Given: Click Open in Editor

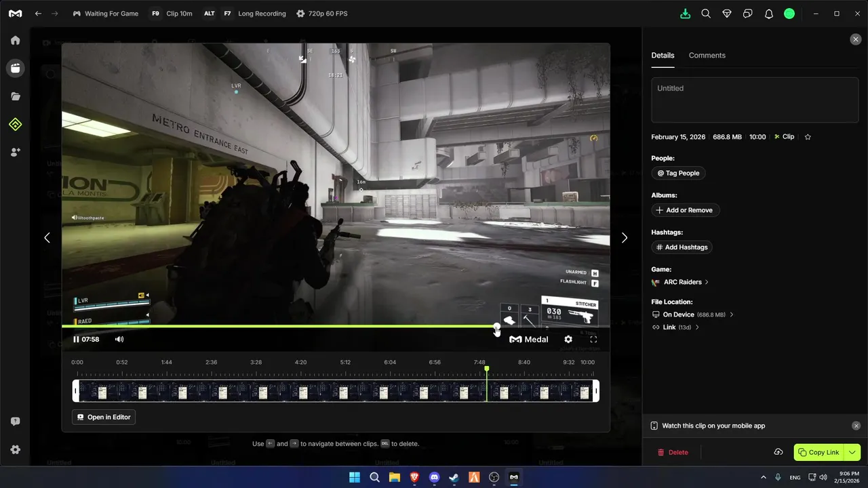Looking at the screenshot, I should (x=104, y=417).
